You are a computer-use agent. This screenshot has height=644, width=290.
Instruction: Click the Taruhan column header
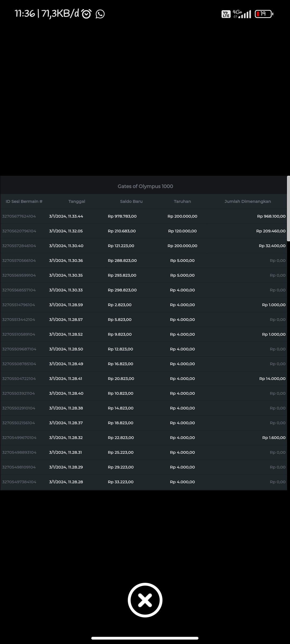pos(182,202)
